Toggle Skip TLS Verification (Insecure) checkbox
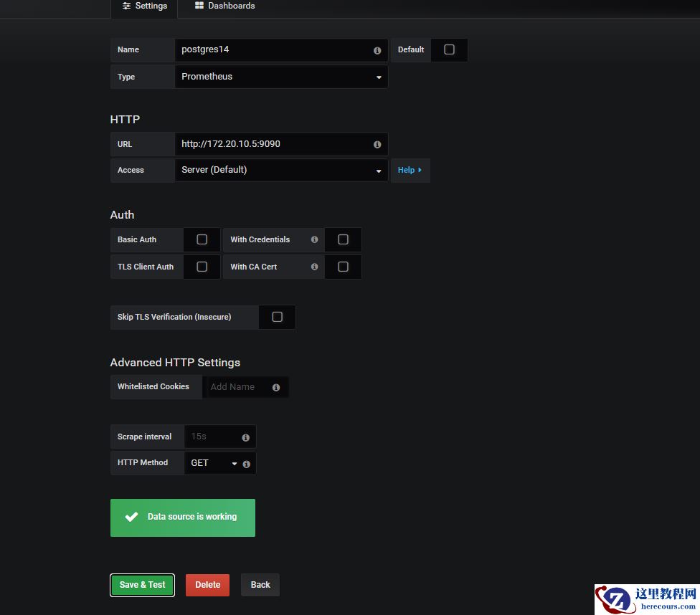The image size is (700, 615). [x=278, y=317]
